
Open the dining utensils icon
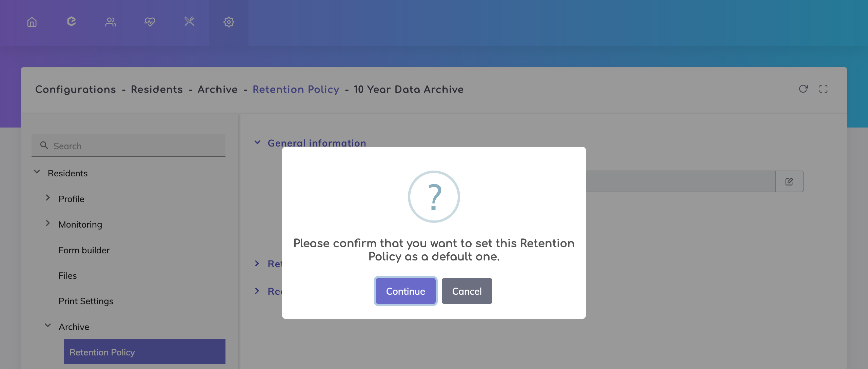coord(189,22)
